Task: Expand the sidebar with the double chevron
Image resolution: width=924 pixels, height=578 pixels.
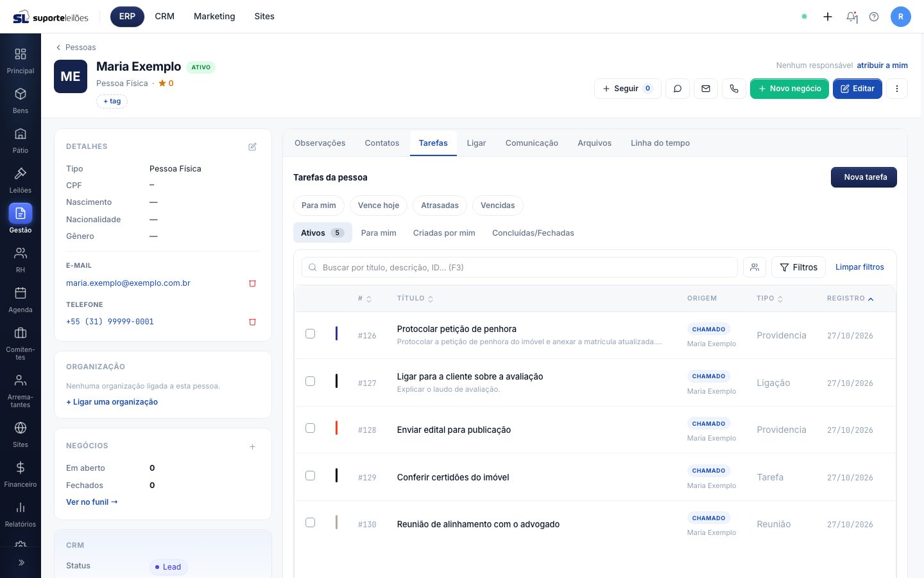Action: pyautogui.click(x=21, y=563)
